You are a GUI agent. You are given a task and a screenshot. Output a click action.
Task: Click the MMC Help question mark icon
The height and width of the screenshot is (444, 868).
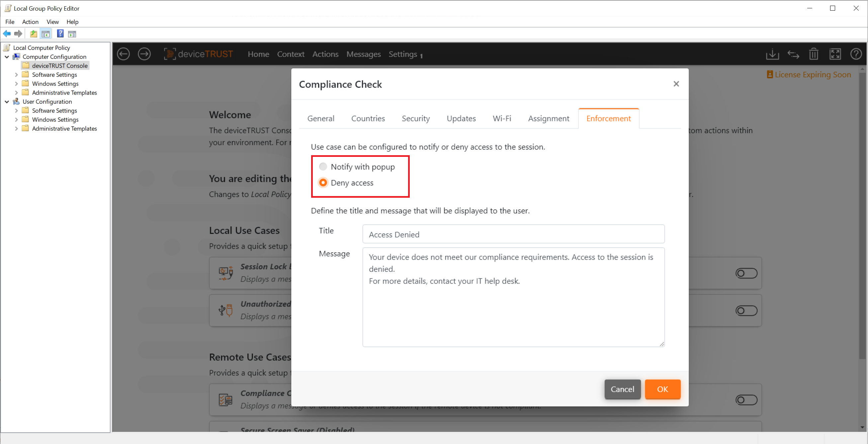[x=60, y=33]
